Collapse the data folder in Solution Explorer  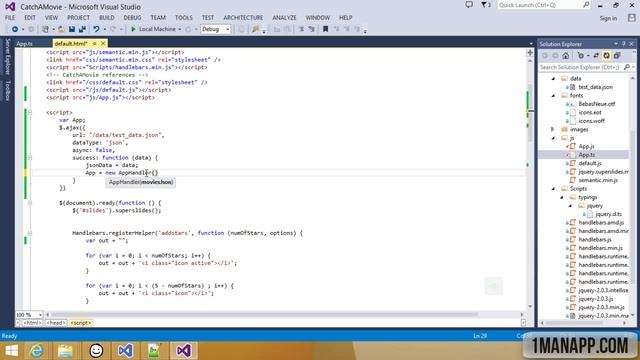[x=553, y=78]
